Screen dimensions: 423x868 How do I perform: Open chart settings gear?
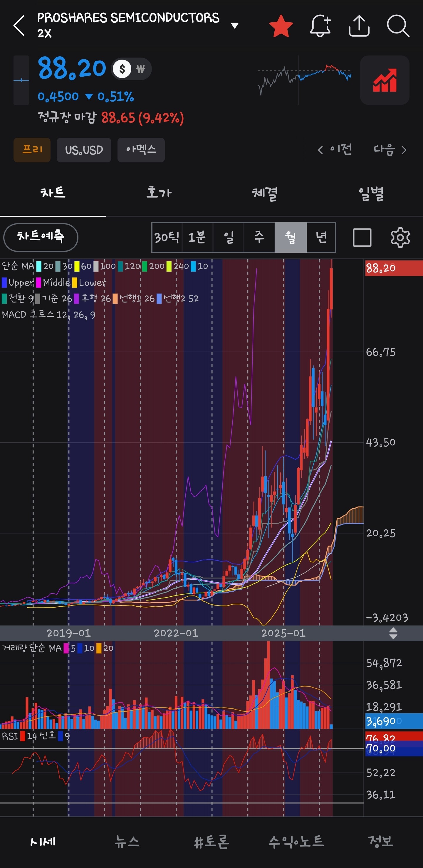400,237
